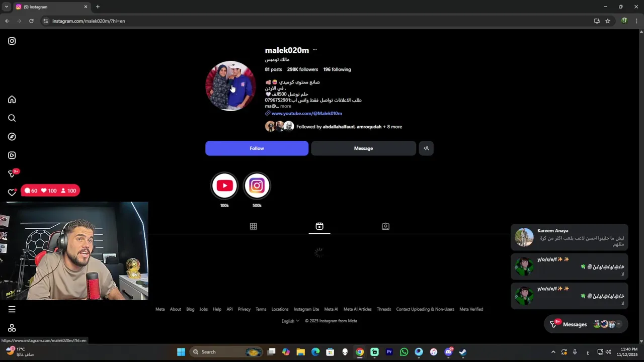The height and width of the screenshot is (362, 644).
Task: Open the Reels icon in the sidebar
Action: [x=12, y=155]
